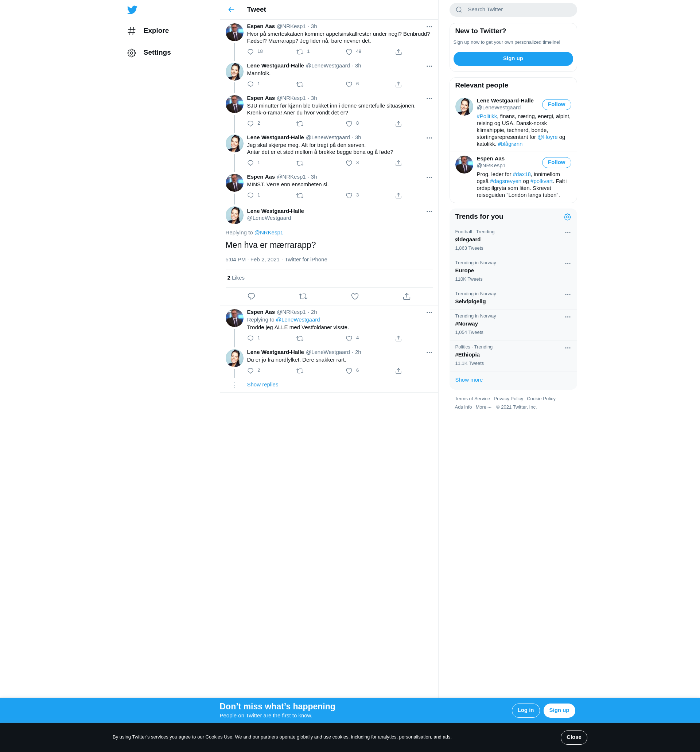The image size is (700, 752).
Task: Click Show more under Trends
Action: pyautogui.click(x=469, y=380)
